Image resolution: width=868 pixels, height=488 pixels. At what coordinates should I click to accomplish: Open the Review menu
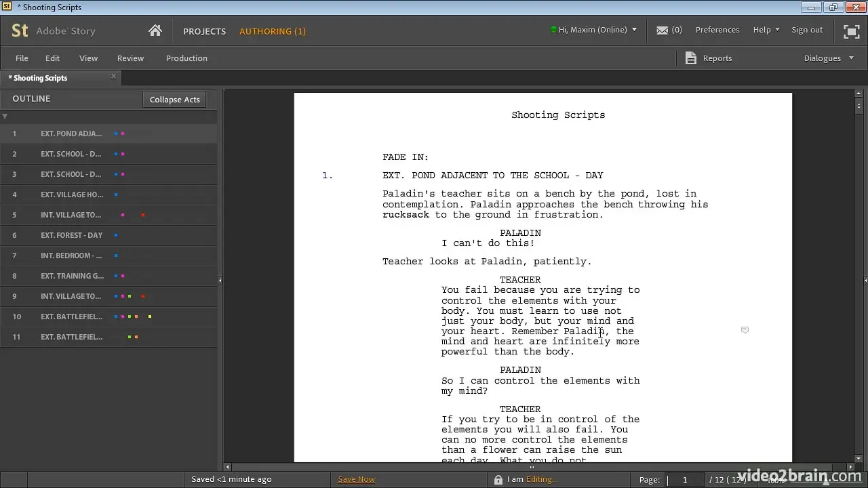click(x=130, y=58)
